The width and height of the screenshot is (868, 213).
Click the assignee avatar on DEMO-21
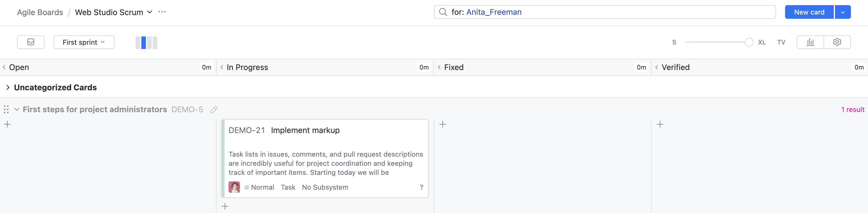click(234, 187)
